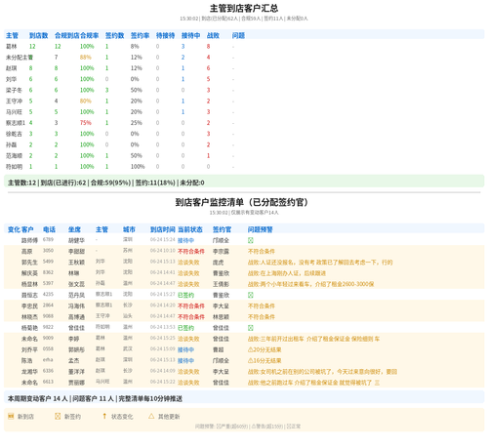
Task: Click the 到店客户监控清单 section title
Action: 241,202
